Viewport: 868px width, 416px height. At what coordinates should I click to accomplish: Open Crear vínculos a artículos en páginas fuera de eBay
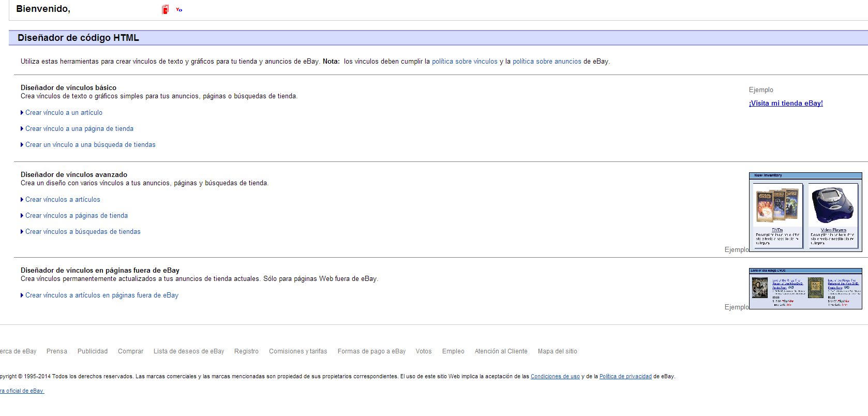click(102, 295)
